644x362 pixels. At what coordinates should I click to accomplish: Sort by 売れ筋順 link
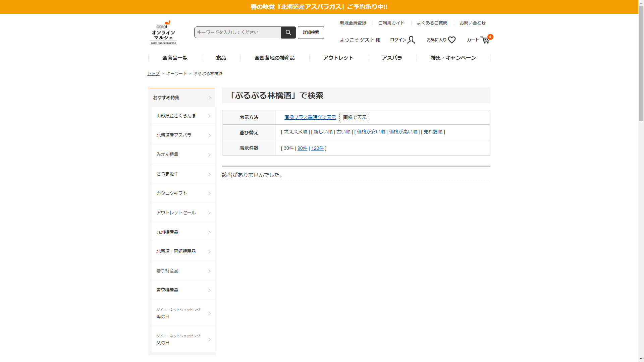click(x=433, y=132)
